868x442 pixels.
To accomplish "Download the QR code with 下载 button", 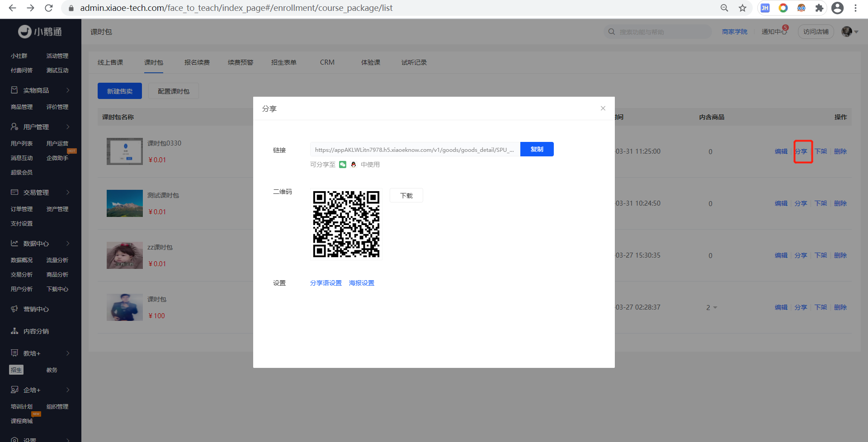I will click(x=406, y=195).
